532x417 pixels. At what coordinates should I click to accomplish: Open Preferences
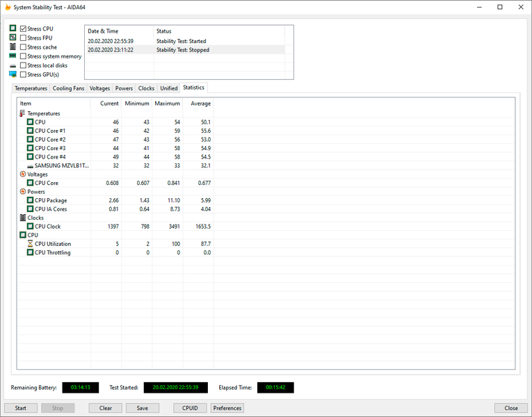pyautogui.click(x=227, y=408)
